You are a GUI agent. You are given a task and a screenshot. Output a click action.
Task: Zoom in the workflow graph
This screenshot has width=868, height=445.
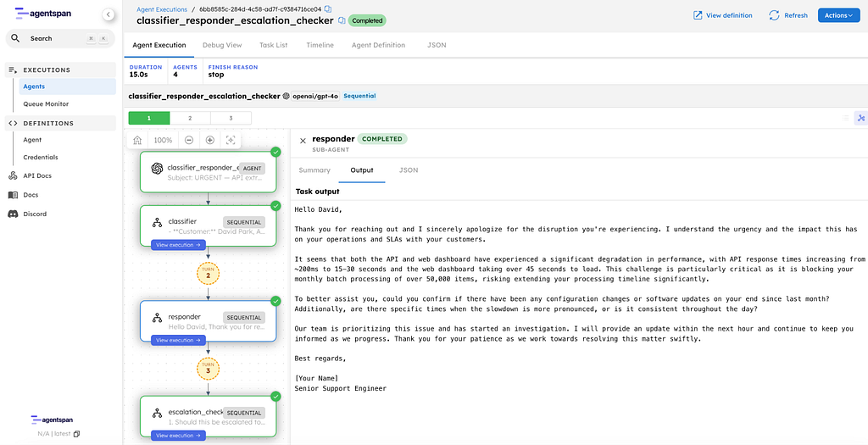coord(210,140)
